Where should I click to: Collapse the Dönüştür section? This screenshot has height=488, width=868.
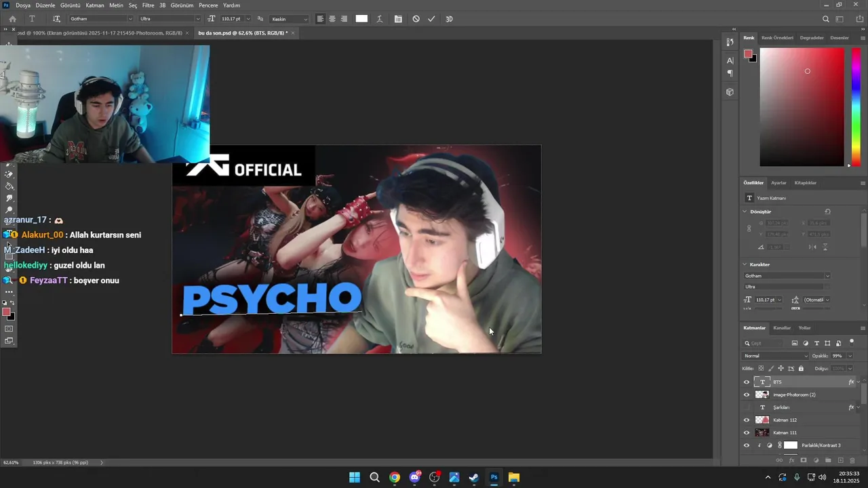(745, 211)
